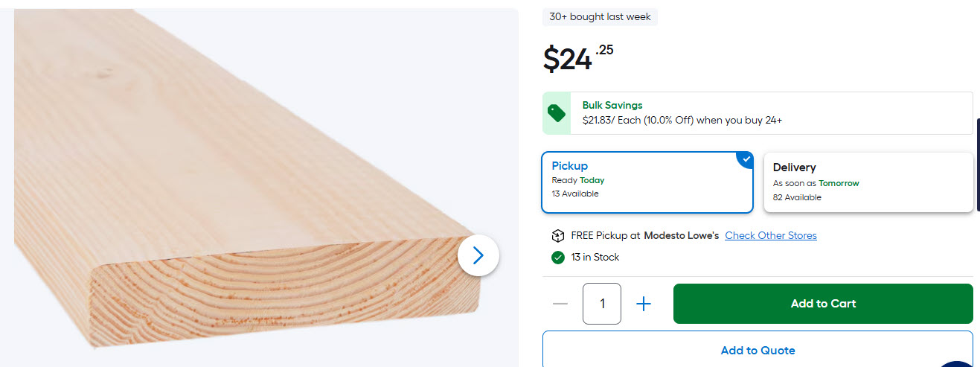Increase quantity with the plus icon

(644, 304)
